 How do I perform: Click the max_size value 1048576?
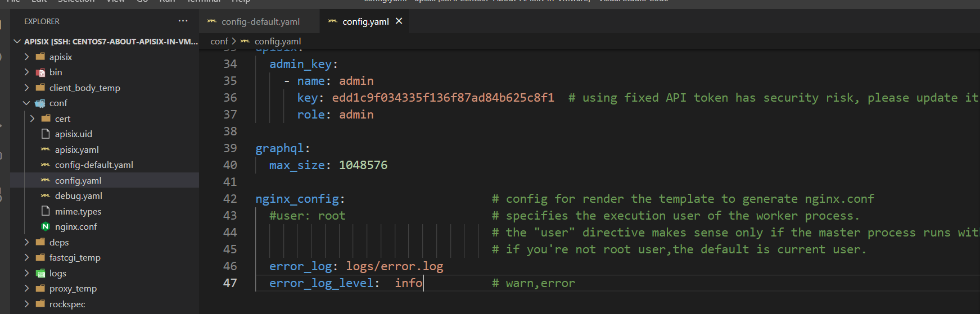point(363,165)
